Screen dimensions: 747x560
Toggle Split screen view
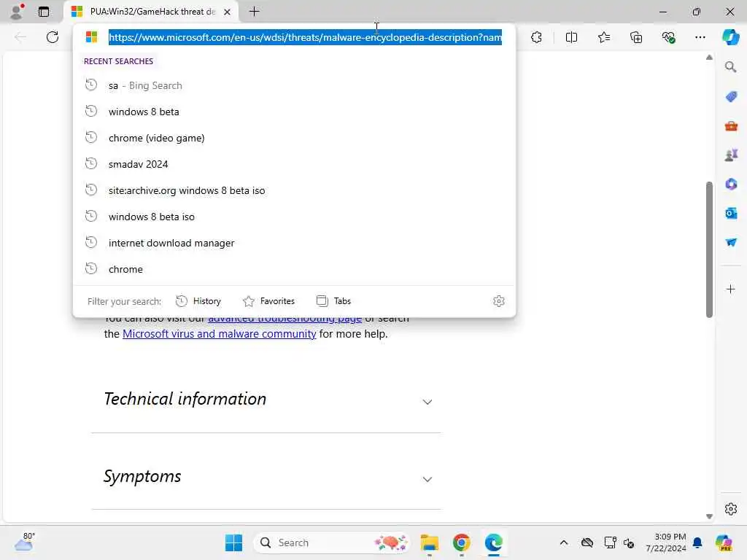tap(571, 37)
